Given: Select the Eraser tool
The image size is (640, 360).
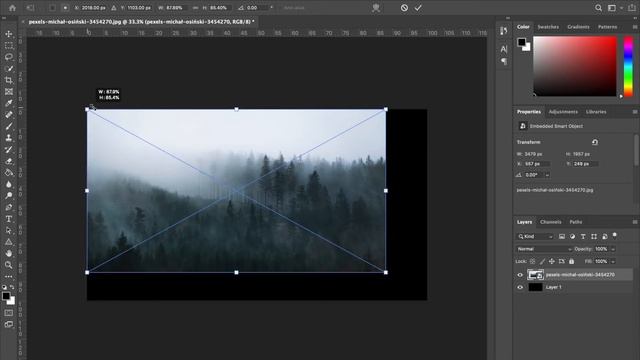Looking at the screenshot, I should 9,161.
